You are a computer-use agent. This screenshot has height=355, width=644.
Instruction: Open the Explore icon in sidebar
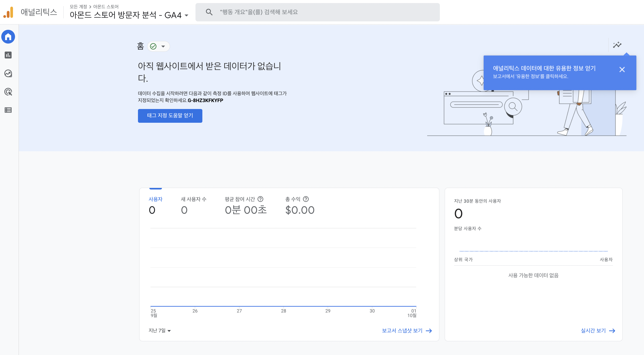pyautogui.click(x=8, y=73)
